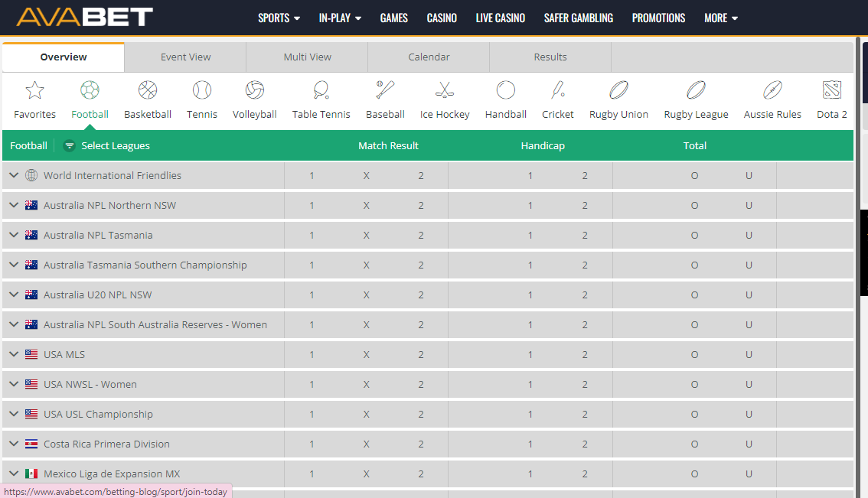The image size is (868, 498).
Task: Expand Costa Rica Primera Division chevron
Action: click(x=14, y=444)
